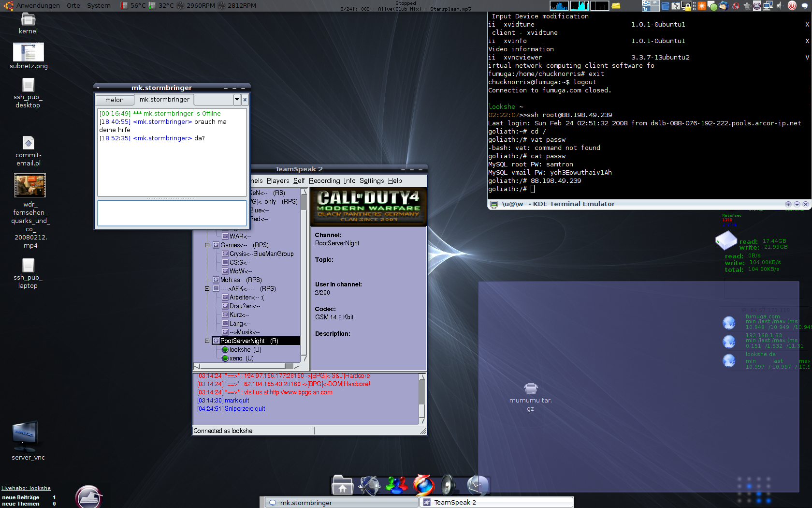The width and height of the screenshot is (812, 508).
Task: Click the chat message input box
Action: tap(172, 213)
